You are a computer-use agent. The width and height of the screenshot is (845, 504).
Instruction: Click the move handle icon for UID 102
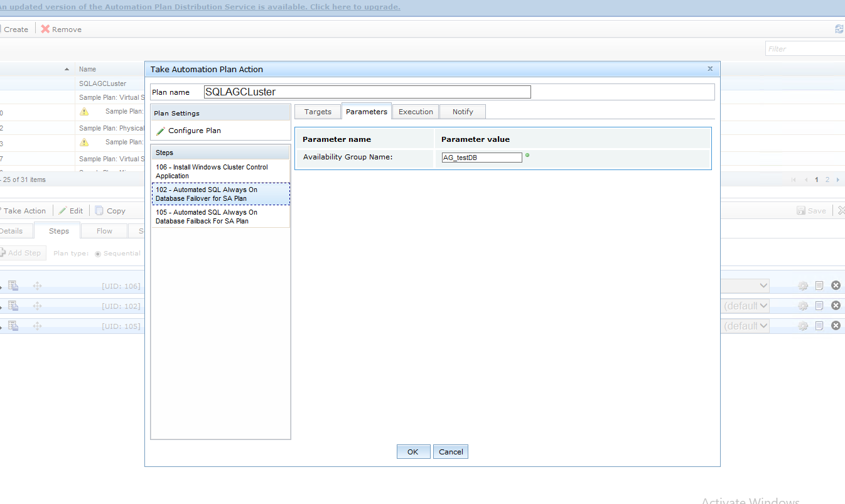click(x=37, y=306)
